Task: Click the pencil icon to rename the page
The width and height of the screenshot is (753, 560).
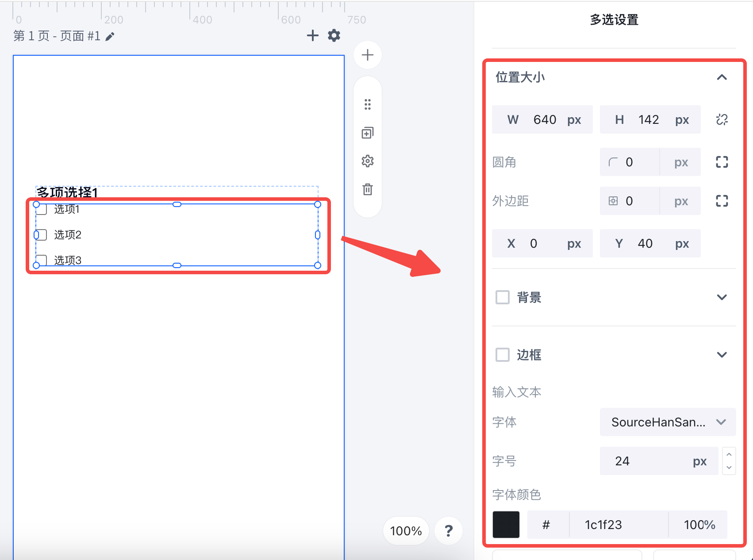Action: [110, 36]
